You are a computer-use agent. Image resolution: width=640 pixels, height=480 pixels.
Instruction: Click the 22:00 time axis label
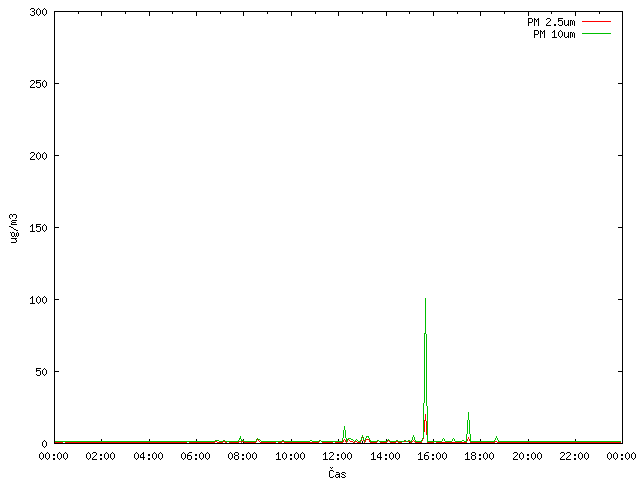click(x=574, y=456)
